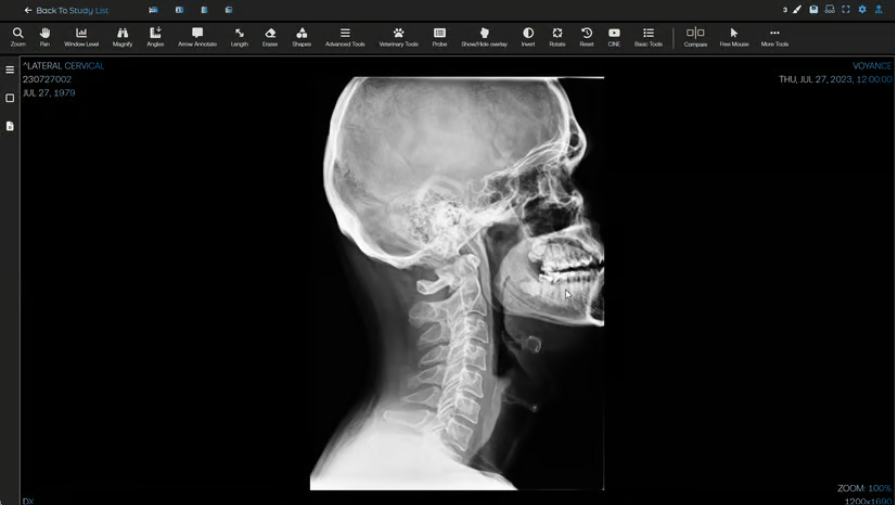The width and height of the screenshot is (895, 505).
Task: Go Back To Study List
Action: click(66, 10)
